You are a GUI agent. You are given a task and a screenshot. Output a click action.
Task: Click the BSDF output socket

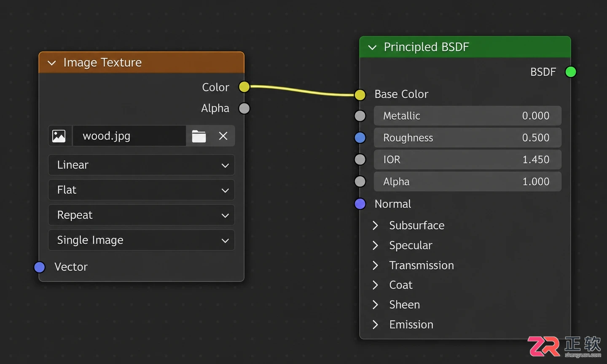[571, 72]
